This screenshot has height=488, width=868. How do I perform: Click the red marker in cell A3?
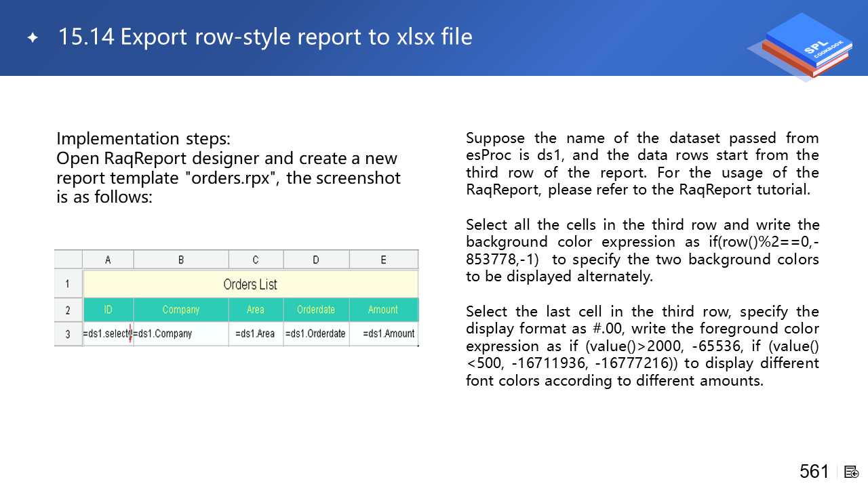(x=130, y=333)
